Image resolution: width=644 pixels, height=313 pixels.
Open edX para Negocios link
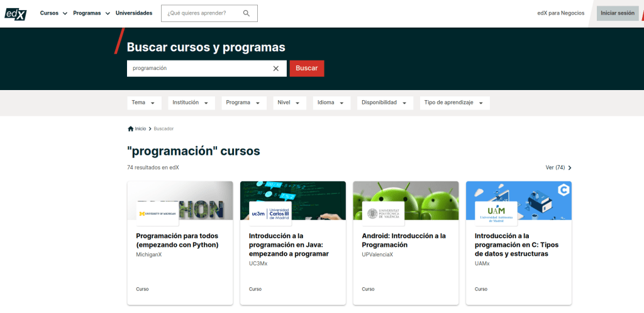pos(560,13)
